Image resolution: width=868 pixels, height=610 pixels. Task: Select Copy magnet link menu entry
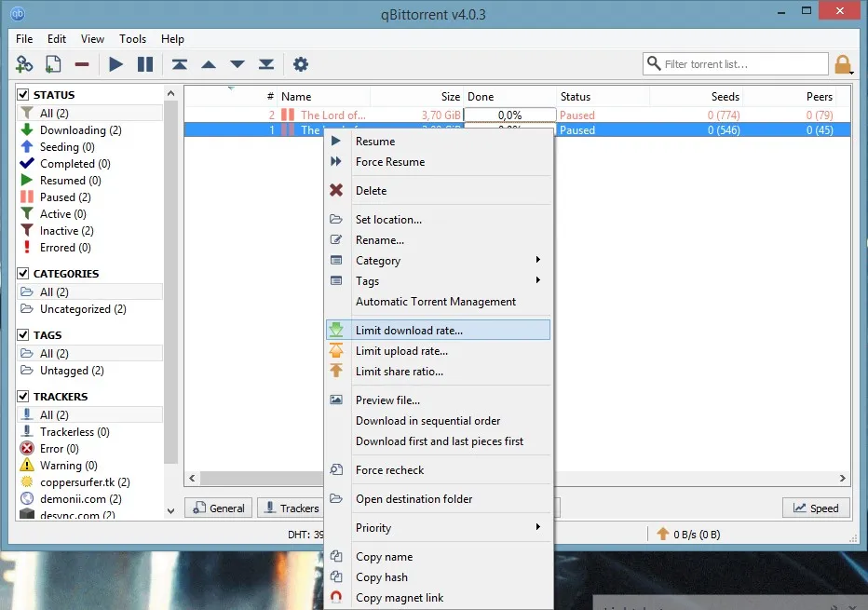pos(439,597)
